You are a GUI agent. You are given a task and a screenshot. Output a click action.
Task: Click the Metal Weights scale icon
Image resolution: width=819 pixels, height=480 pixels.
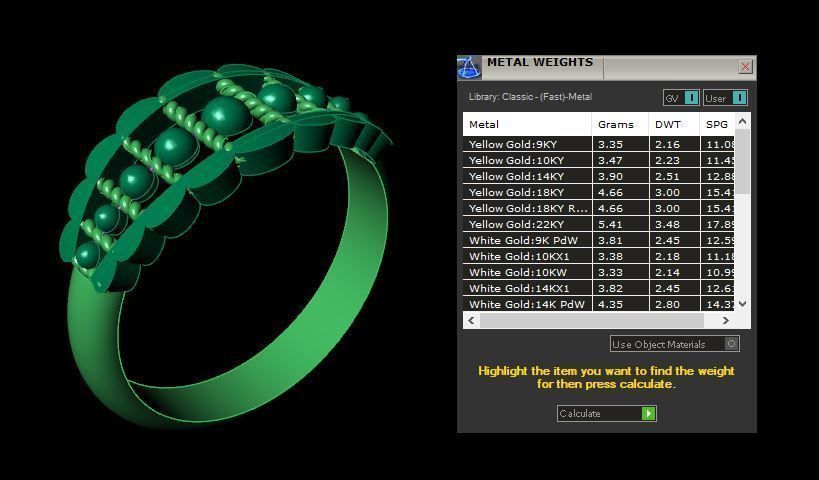469,67
